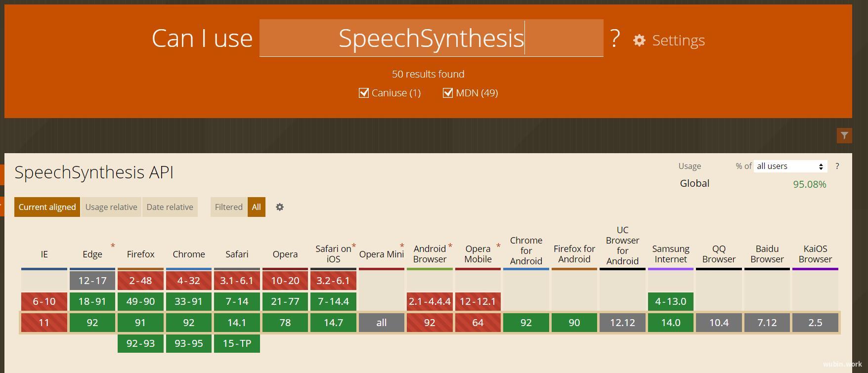Select Firefox 92-93 cell
Screen dimensions: 868x373
coord(140,343)
